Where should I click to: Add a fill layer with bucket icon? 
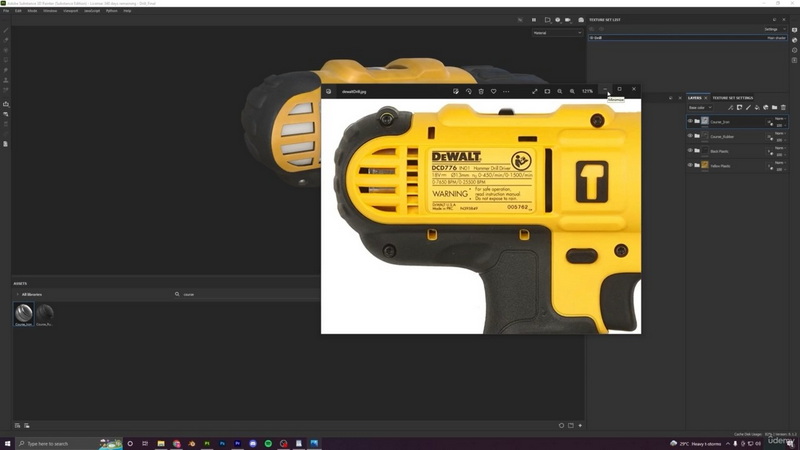pos(757,108)
